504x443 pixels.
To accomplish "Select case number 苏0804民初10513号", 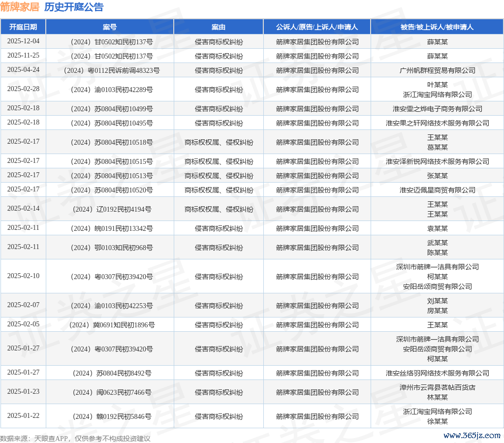I will [112, 176].
